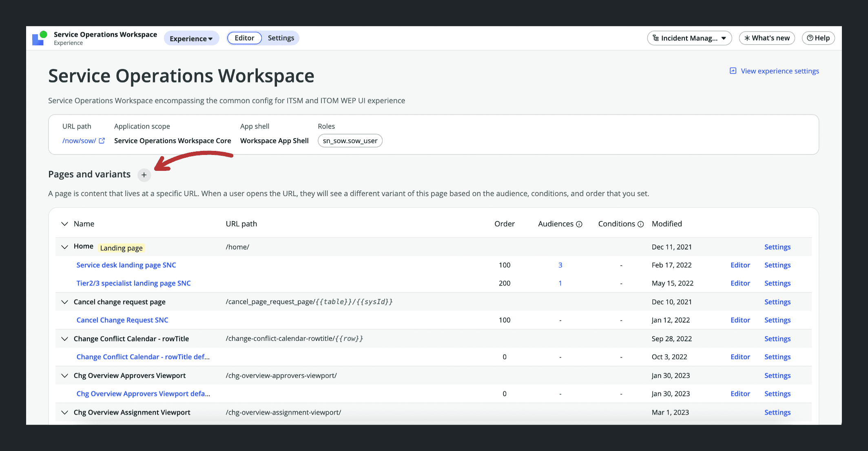The height and width of the screenshot is (451, 868).
Task: Click the What's new button
Action: tap(767, 38)
